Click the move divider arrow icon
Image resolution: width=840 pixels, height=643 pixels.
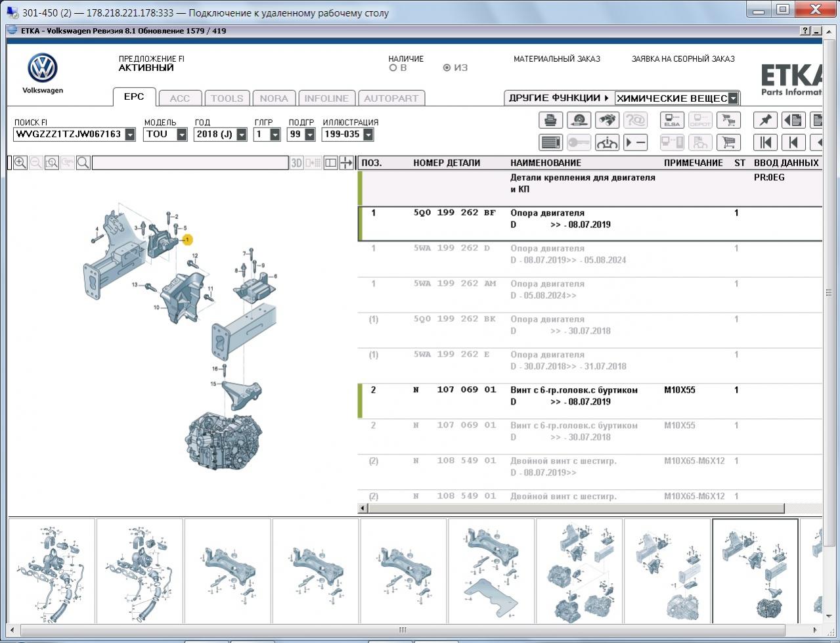point(347,163)
